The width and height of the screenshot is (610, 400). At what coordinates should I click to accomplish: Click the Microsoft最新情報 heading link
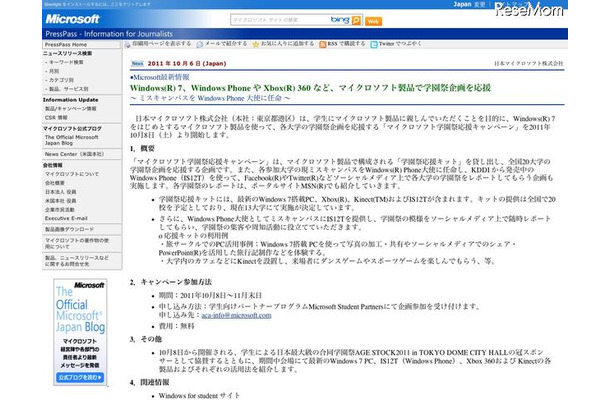tap(160, 77)
